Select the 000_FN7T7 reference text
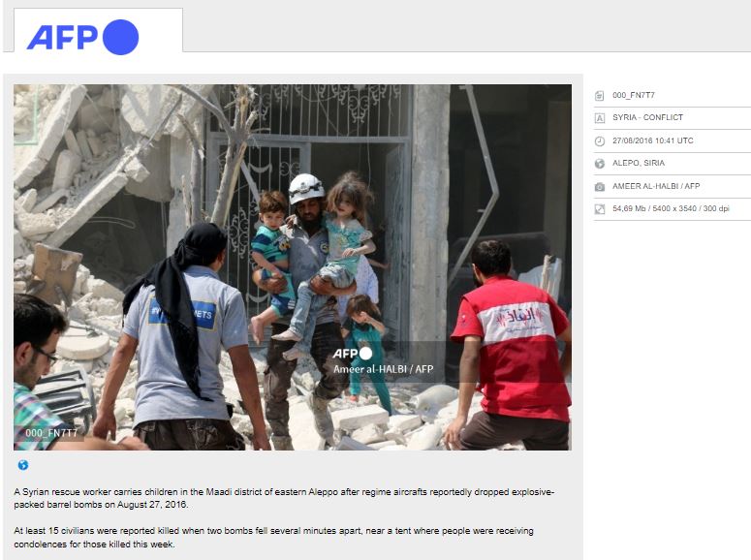 coord(633,95)
